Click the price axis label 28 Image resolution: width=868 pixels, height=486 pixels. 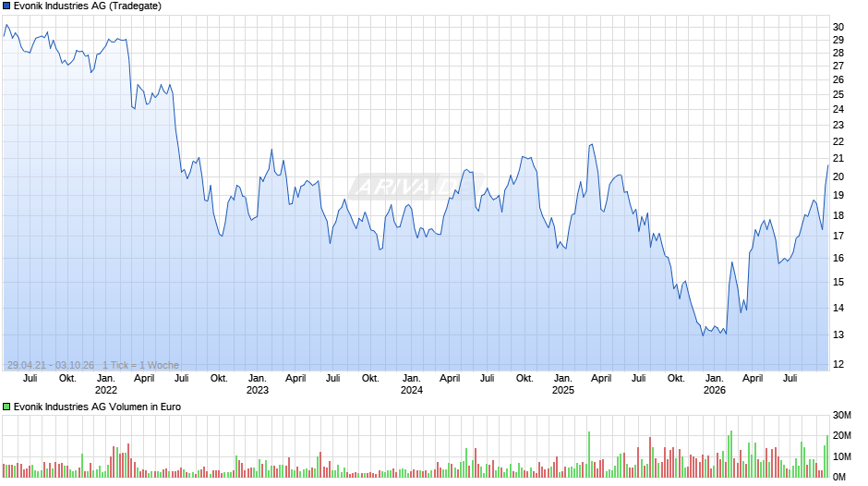coord(838,54)
